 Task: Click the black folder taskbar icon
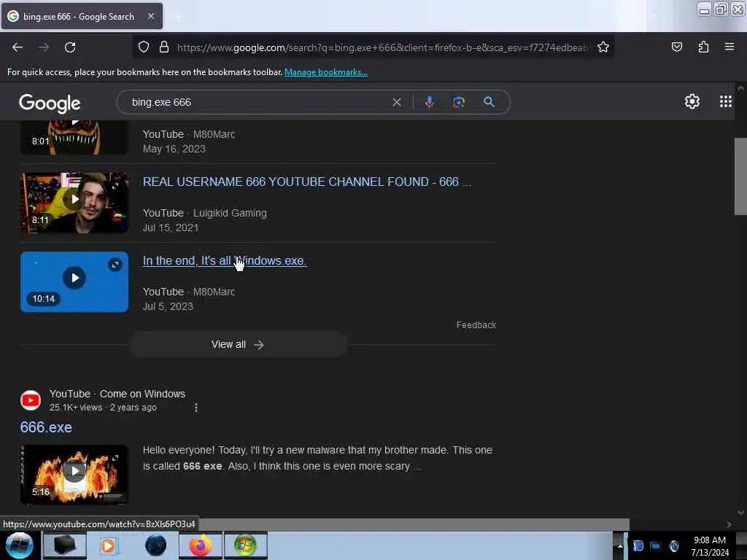click(x=64, y=545)
